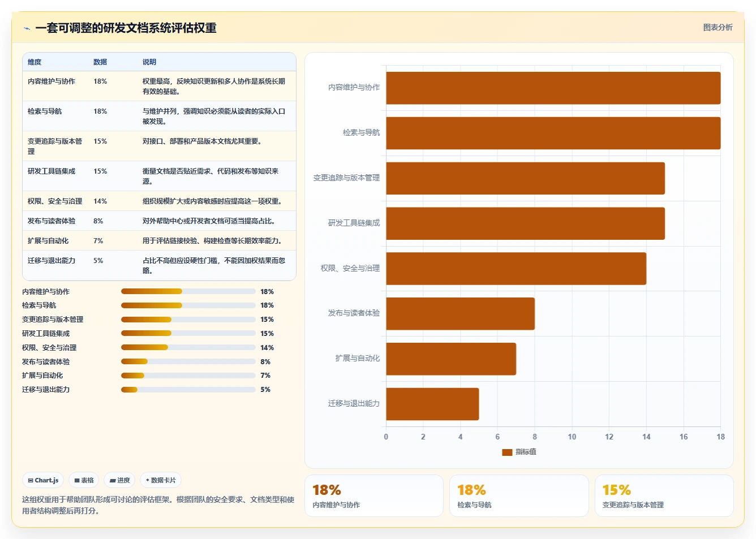This screenshot has width=756, height=539.
Task: Click the 发布与读者体验 progress bar
Action: 188,361
